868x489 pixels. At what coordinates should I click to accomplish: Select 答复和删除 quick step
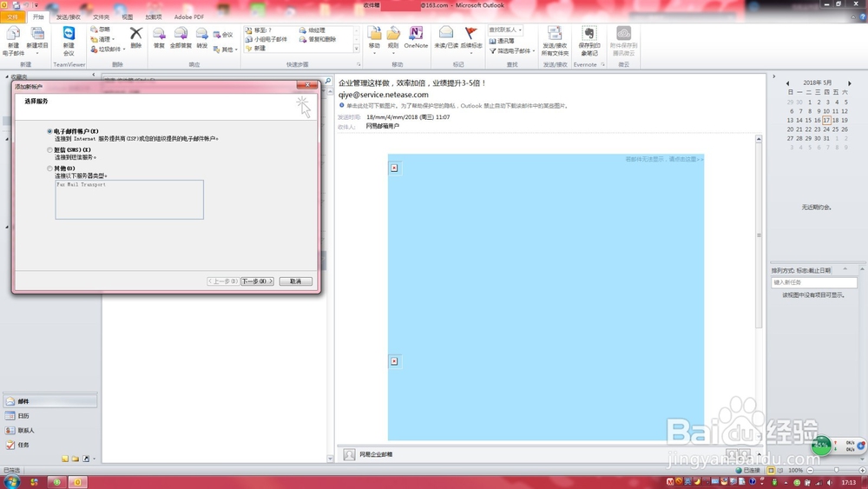(318, 39)
